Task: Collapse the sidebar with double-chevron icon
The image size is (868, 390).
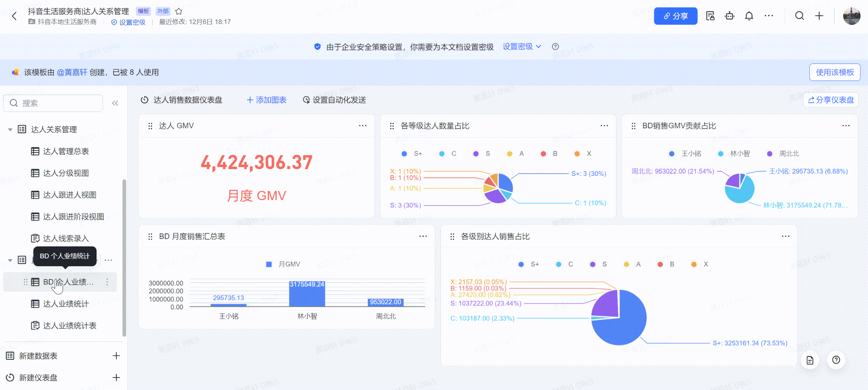Action: [115, 103]
